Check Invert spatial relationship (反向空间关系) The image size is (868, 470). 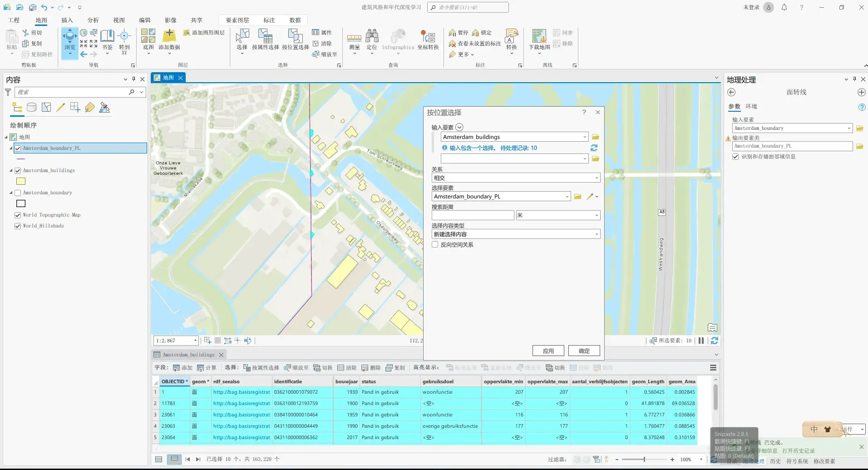pyautogui.click(x=435, y=244)
